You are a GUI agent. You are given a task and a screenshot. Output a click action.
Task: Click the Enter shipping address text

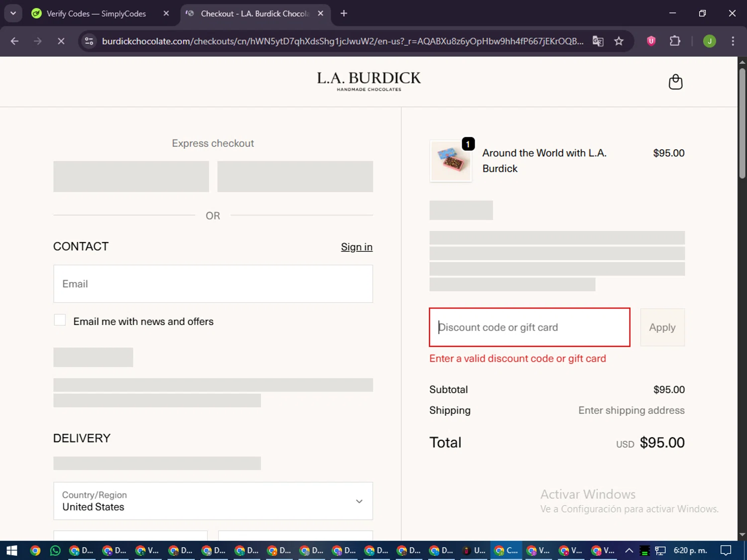631,410
